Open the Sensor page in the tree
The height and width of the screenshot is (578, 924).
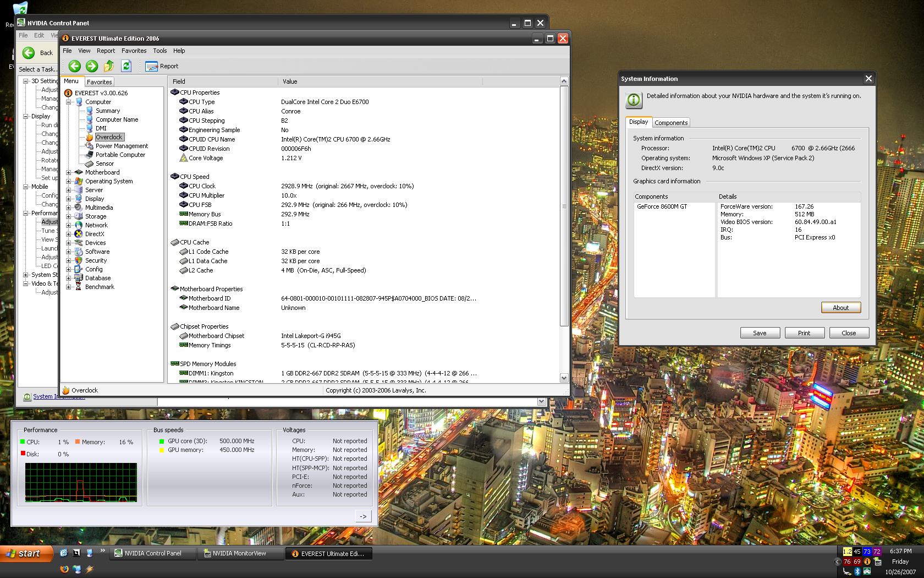pos(105,163)
